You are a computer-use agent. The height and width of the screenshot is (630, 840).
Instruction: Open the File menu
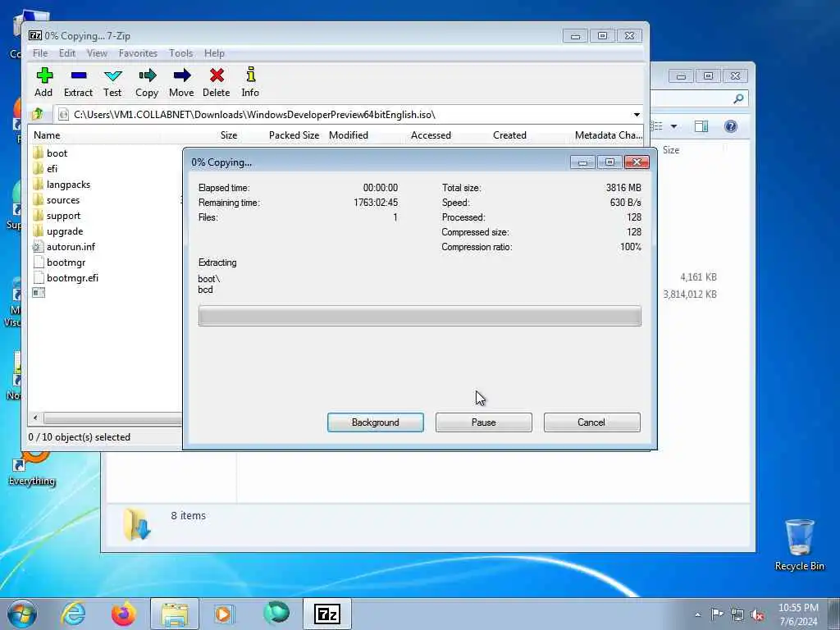[40, 53]
